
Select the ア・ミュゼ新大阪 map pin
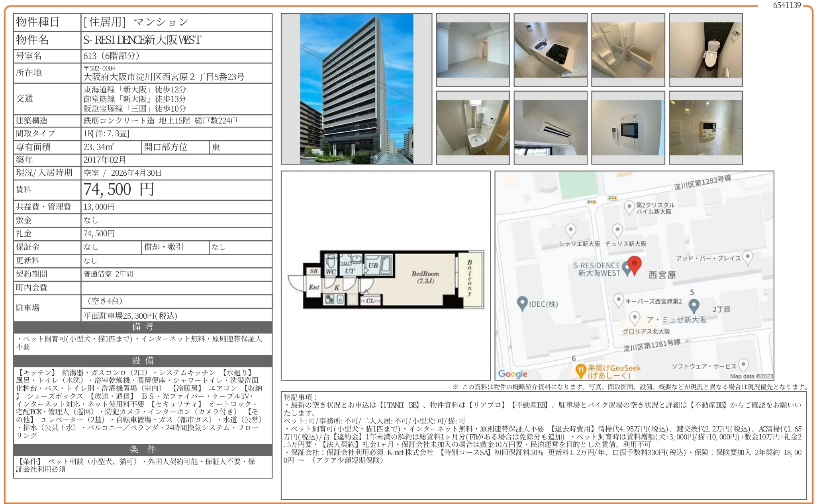tap(635, 318)
